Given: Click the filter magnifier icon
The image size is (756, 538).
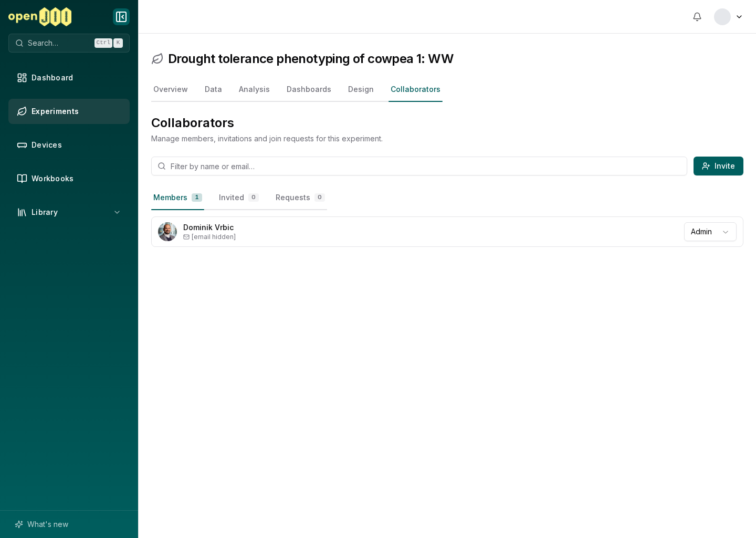Looking at the screenshot, I should pyautogui.click(x=162, y=166).
